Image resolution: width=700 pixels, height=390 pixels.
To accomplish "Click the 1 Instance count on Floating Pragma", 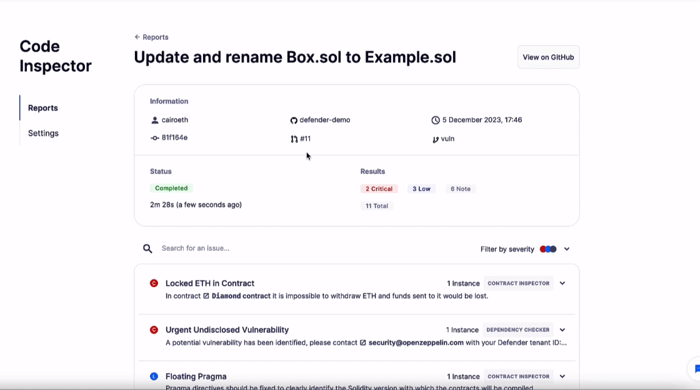I will [x=463, y=377].
